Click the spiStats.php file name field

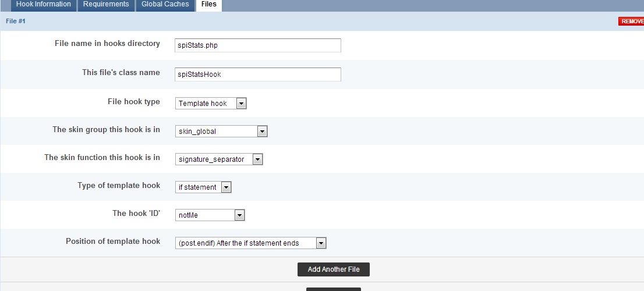pyautogui.click(x=257, y=45)
